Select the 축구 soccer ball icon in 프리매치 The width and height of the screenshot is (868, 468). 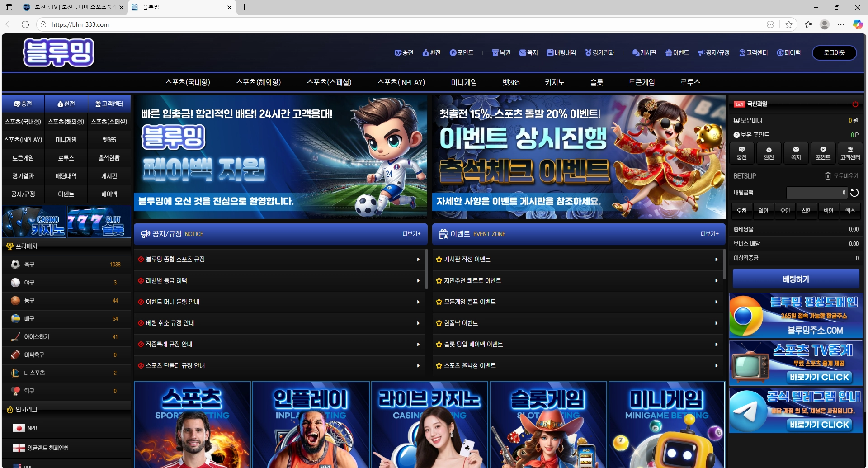click(x=15, y=265)
